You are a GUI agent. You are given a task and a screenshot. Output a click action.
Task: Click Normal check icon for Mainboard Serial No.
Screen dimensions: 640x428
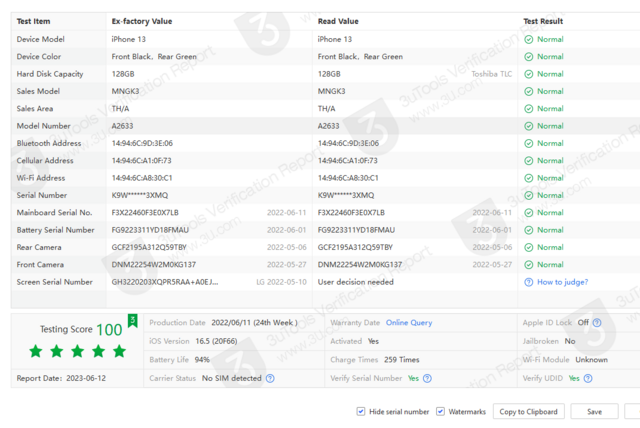pyautogui.click(x=529, y=213)
